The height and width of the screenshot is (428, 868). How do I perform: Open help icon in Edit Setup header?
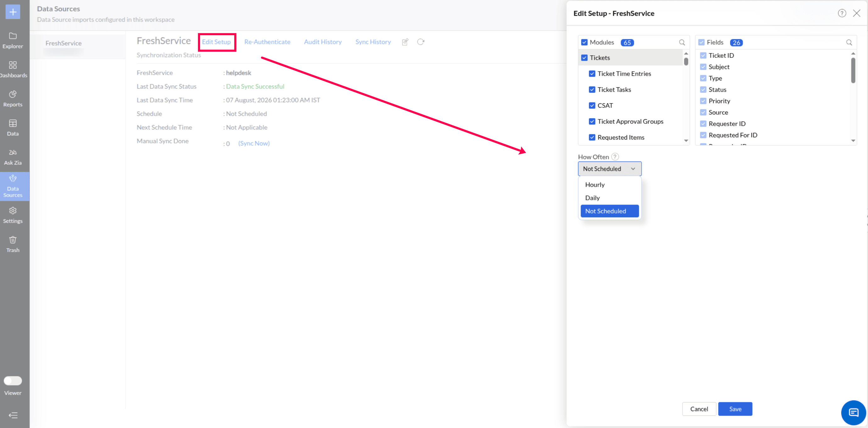pos(842,13)
